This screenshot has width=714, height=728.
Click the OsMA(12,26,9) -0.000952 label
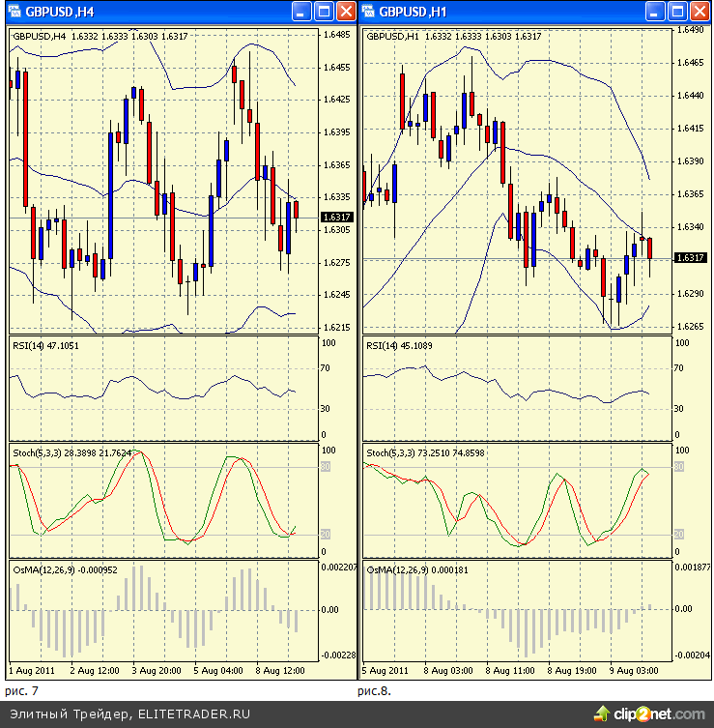click(x=64, y=570)
